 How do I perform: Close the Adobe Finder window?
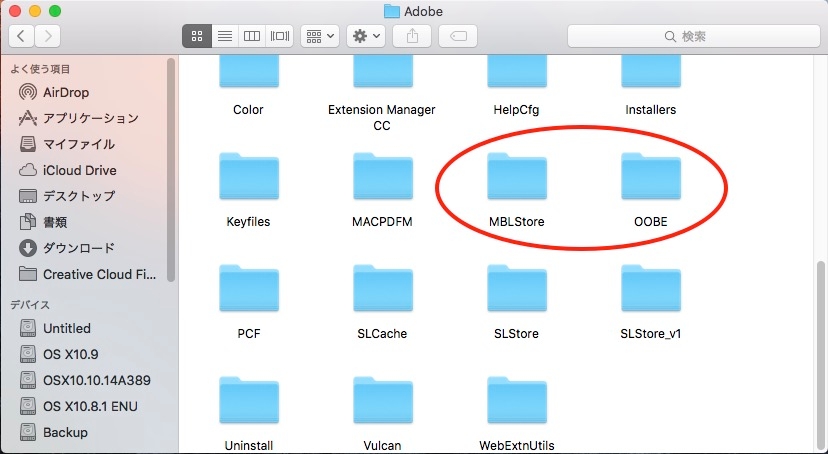(x=15, y=11)
